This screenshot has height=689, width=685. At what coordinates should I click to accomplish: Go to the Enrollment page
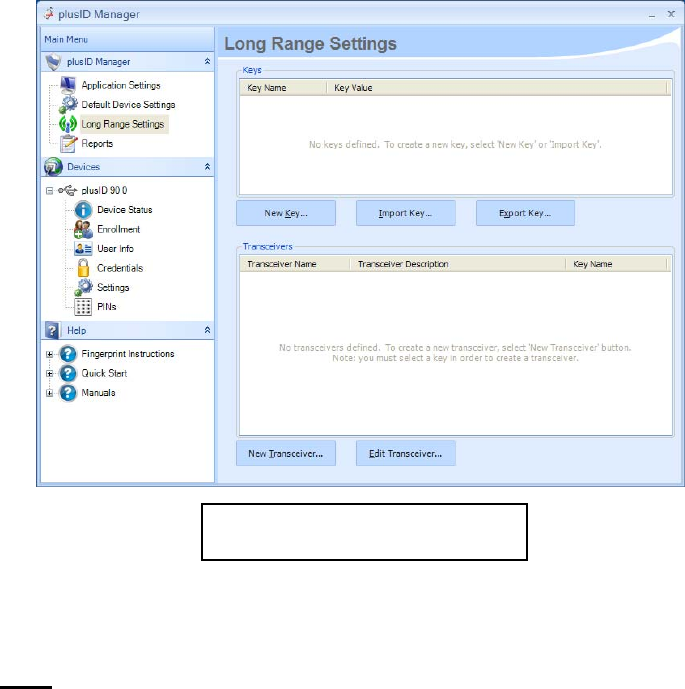point(119,229)
